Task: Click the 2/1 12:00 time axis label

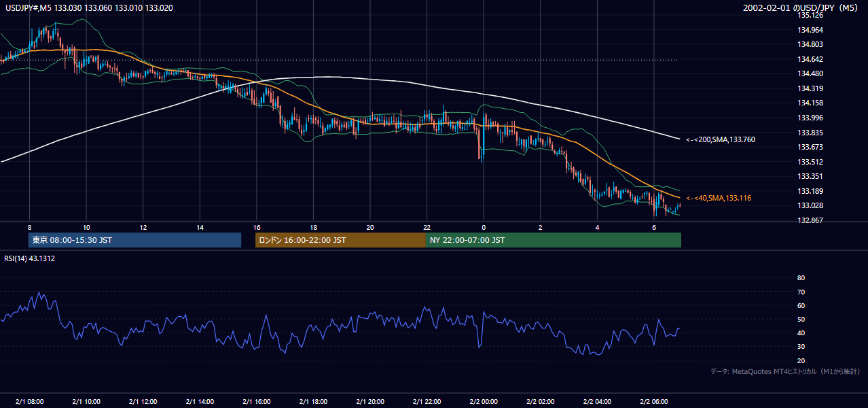Action: [x=143, y=402]
